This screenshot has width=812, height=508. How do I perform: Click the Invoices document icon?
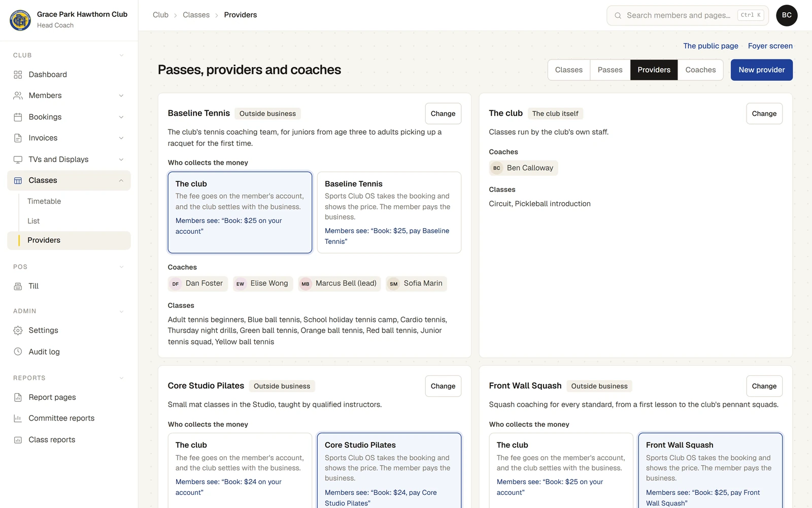click(18, 138)
